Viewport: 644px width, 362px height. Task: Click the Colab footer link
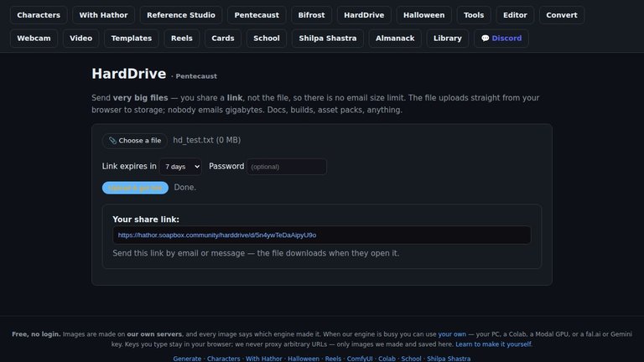click(387, 359)
